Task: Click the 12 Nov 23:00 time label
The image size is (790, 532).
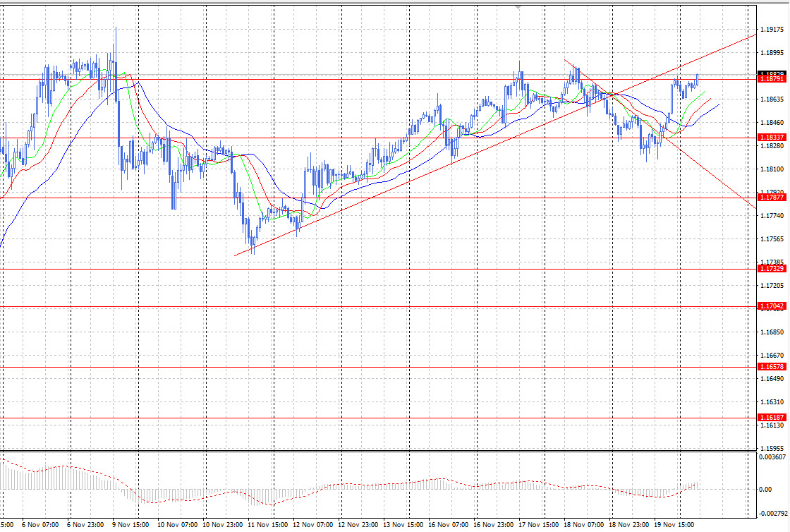Action: pos(358,524)
